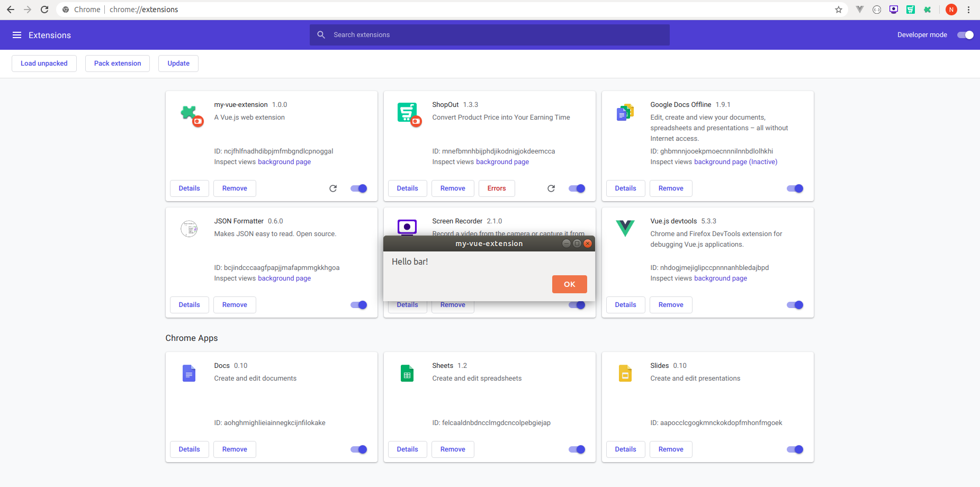Image resolution: width=980 pixels, height=487 pixels.
Task: Click the reload icon on the ShopOut card
Action: (x=551, y=188)
